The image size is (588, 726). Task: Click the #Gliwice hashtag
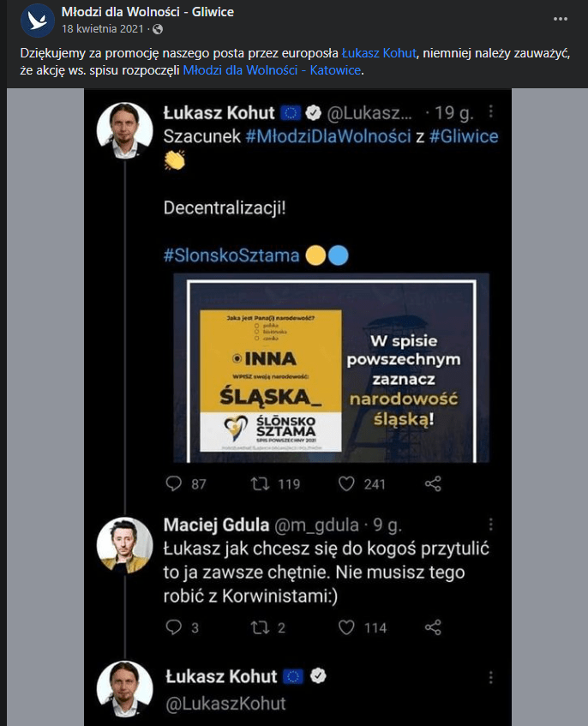coord(464,137)
